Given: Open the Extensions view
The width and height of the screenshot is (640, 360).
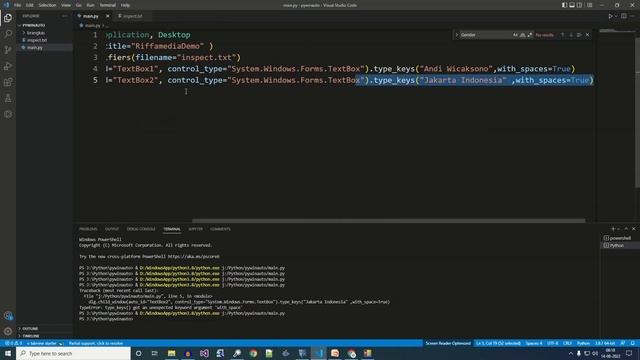Looking at the screenshot, I should [8, 82].
